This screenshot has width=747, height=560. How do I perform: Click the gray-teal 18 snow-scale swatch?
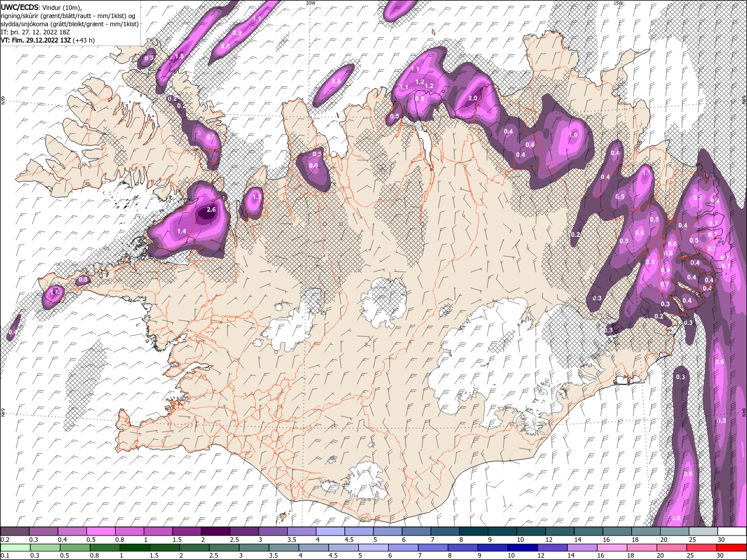tap(646, 531)
